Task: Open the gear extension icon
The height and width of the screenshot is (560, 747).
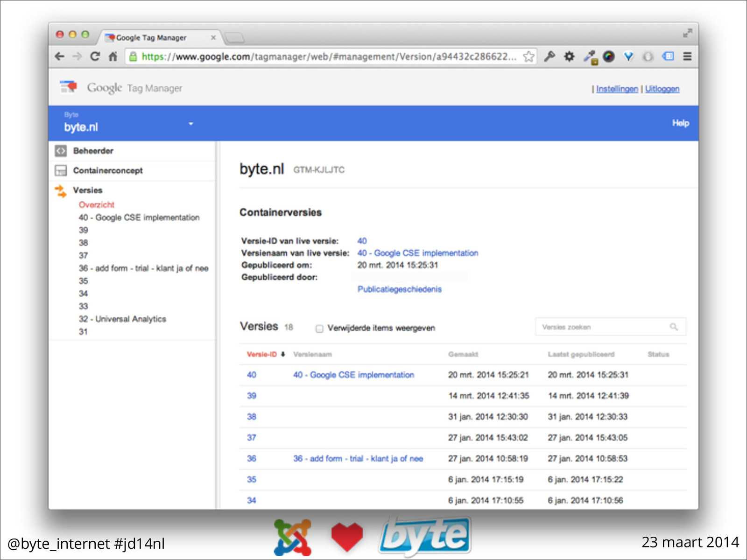Action: click(x=569, y=56)
